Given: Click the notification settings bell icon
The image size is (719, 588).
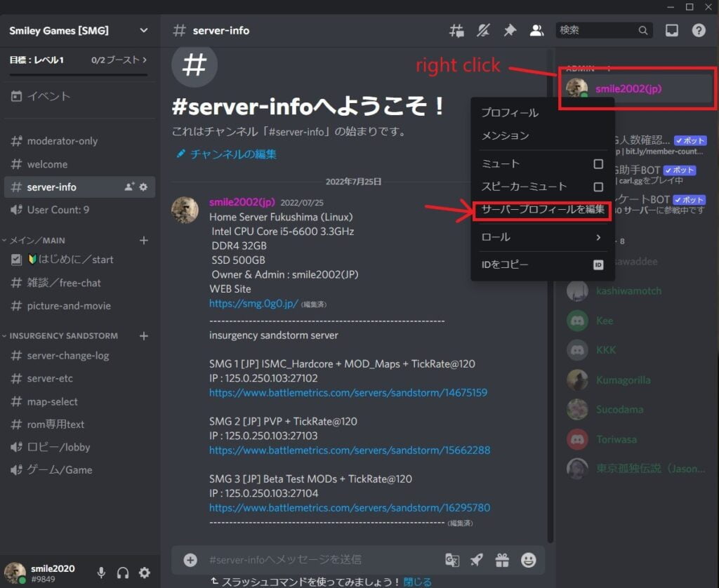Looking at the screenshot, I should coord(484,30).
